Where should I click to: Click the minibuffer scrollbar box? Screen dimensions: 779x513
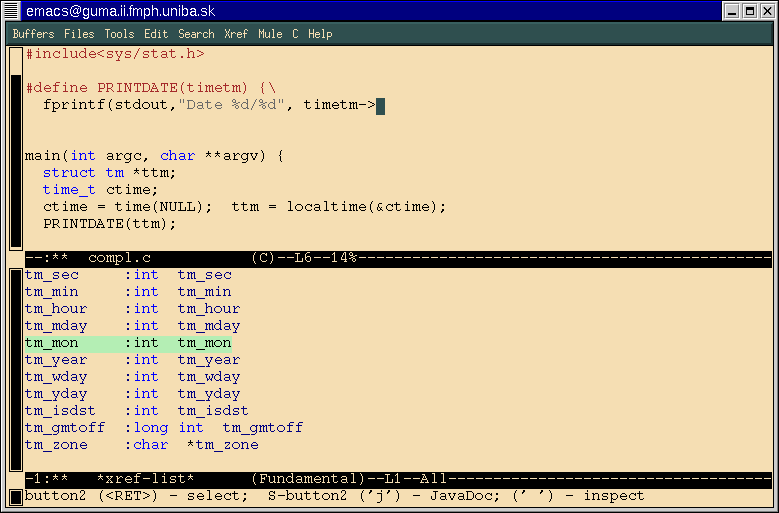pos(16,497)
